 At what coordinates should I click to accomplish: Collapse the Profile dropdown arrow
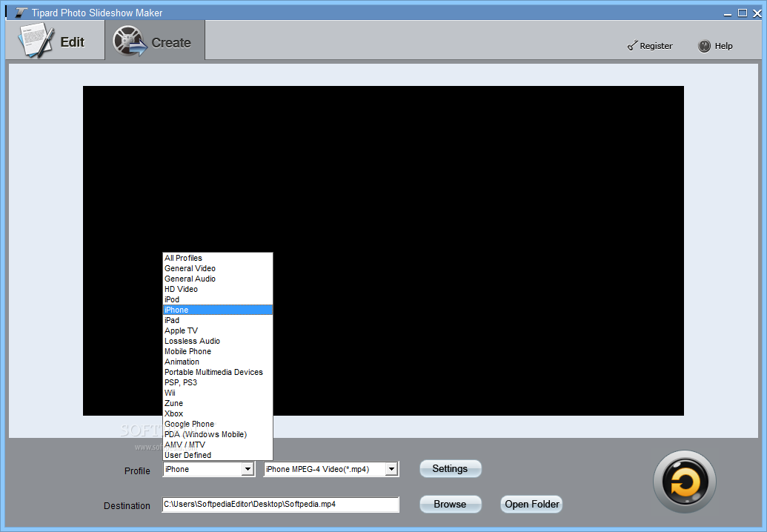(248, 470)
